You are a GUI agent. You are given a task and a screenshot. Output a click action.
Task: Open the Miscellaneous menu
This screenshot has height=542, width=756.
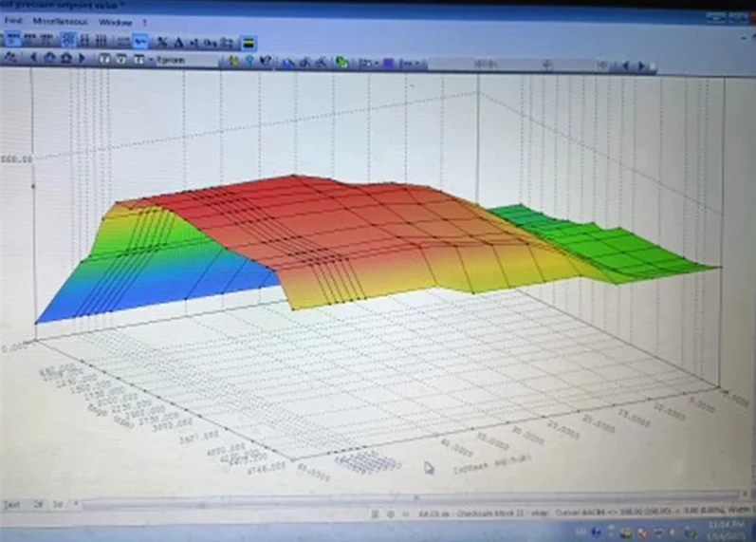point(61,22)
